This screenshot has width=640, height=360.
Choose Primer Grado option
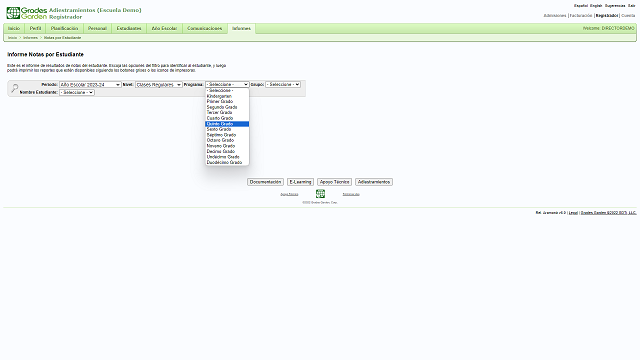tap(227, 102)
